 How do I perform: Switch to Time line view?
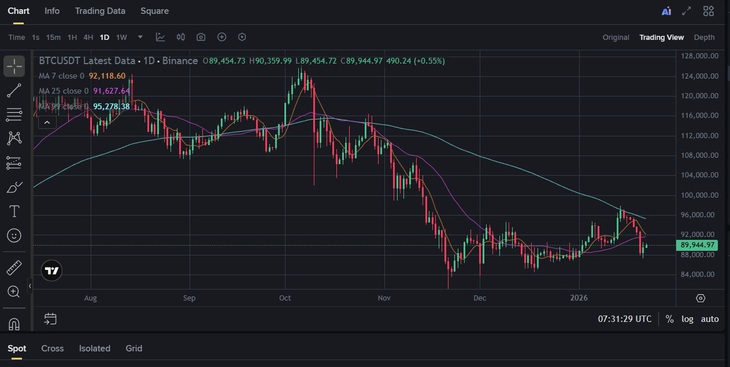point(17,37)
